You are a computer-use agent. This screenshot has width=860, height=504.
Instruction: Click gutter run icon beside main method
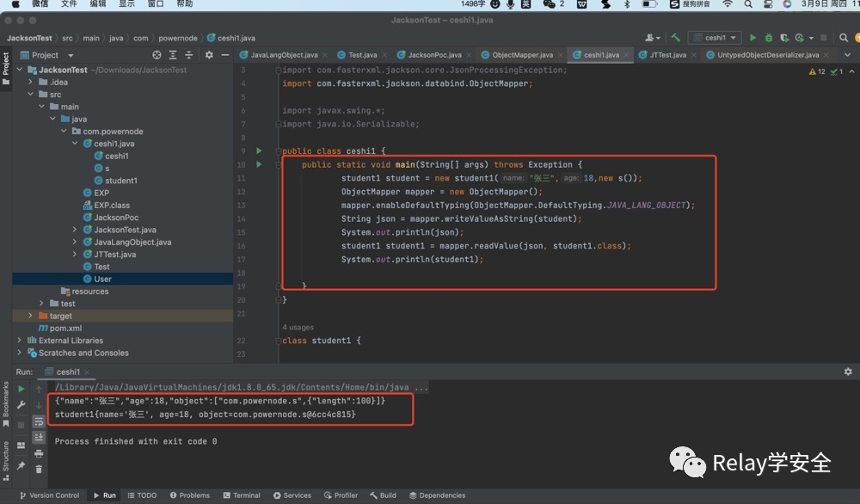(x=259, y=164)
